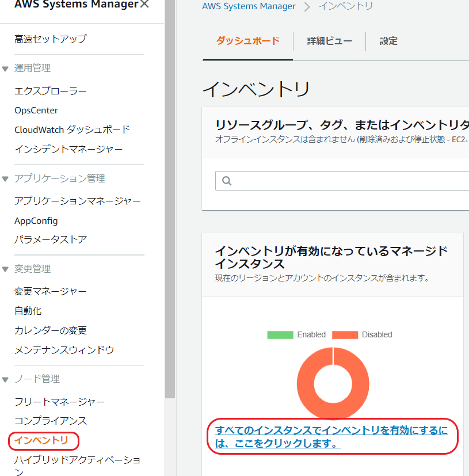This screenshot has width=469, height=476.
Task: Open 変更マネージャー
Action: (x=51, y=291)
